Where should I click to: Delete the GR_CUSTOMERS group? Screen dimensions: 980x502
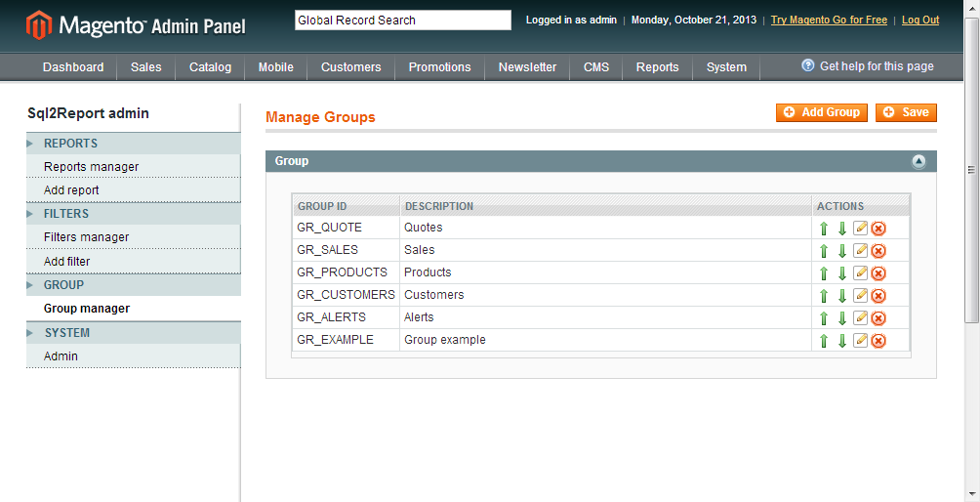(x=878, y=296)
